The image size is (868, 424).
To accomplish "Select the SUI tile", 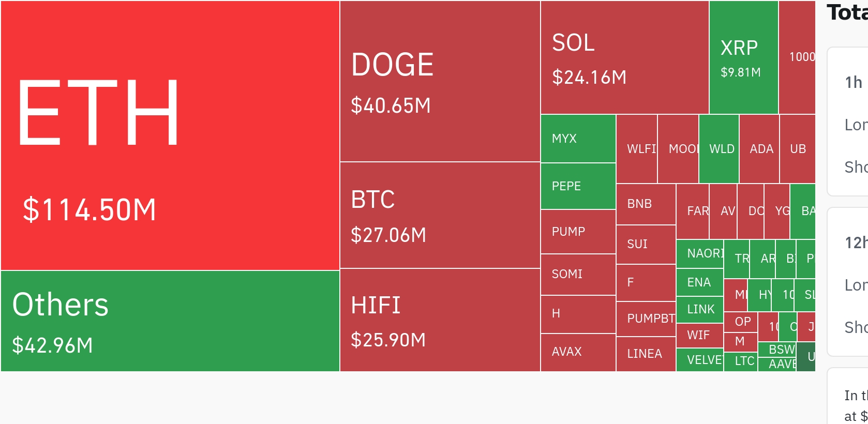I will click(646, 244).
